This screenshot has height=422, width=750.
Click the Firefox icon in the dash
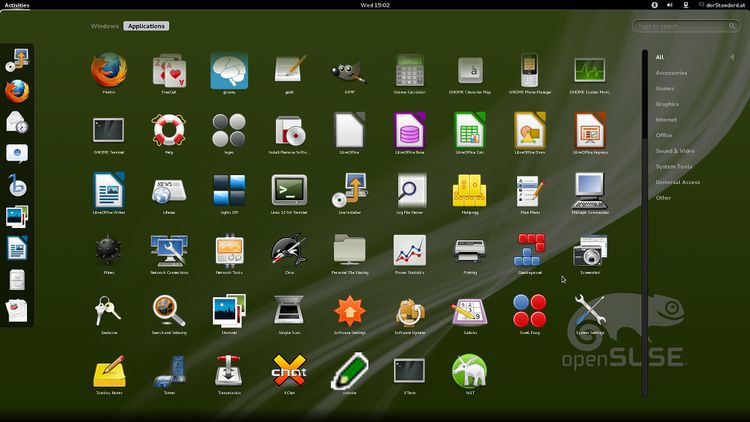[17, 91]
